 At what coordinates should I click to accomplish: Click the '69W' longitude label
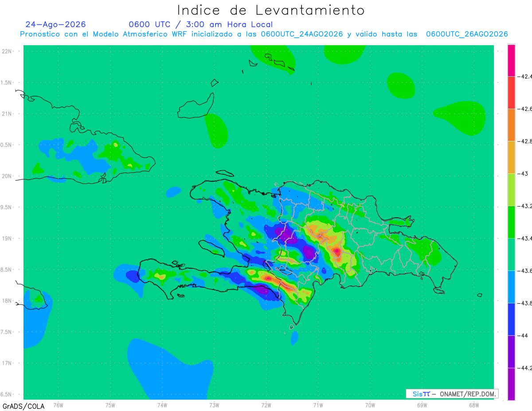[422, 405]
